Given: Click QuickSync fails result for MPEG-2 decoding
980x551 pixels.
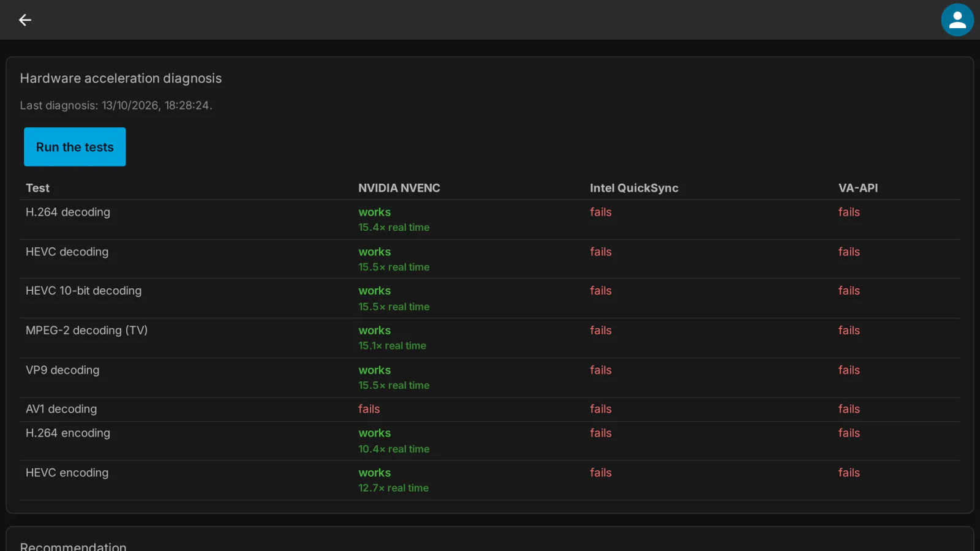Looking at the screenshot, I should [601, 331].
